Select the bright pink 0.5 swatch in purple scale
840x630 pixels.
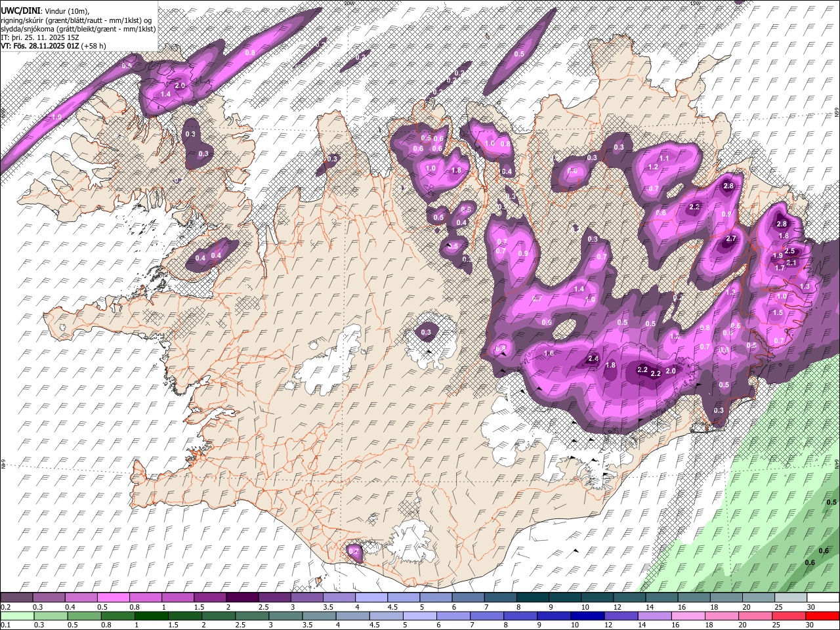[x=113, y=598]
